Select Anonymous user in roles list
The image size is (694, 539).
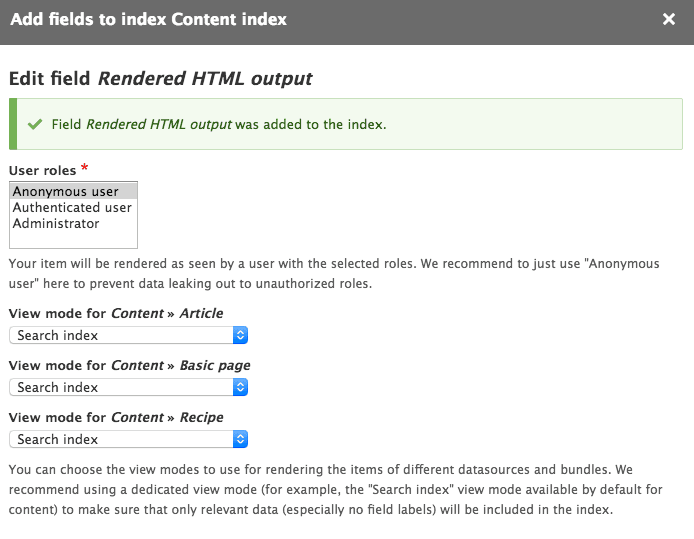66,192
